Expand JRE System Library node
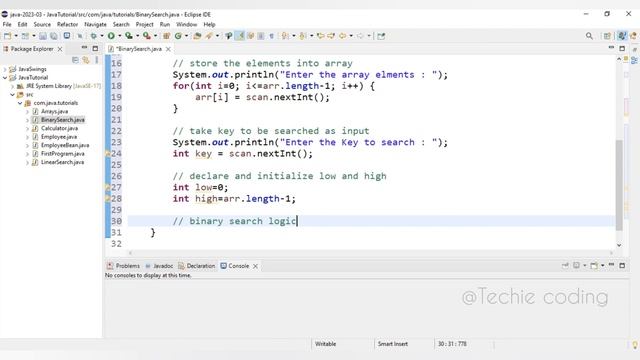Image resolution: width=640 pixels, height=360 pixels. point(12,86)
